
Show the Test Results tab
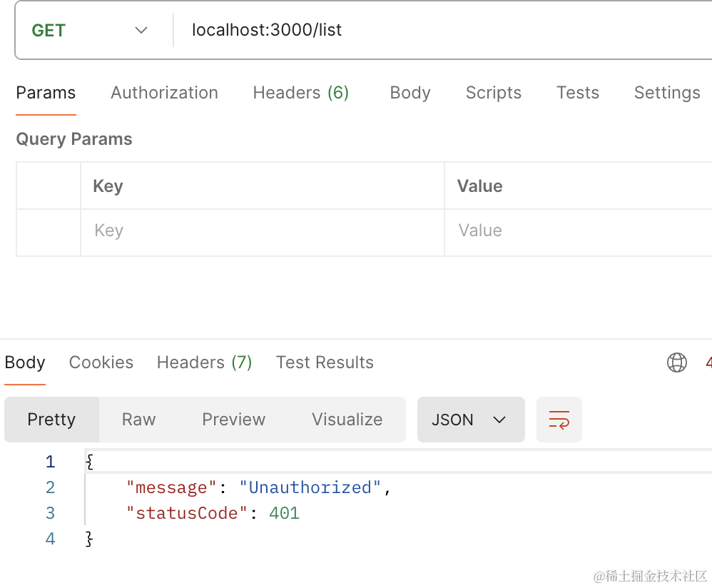325,363
